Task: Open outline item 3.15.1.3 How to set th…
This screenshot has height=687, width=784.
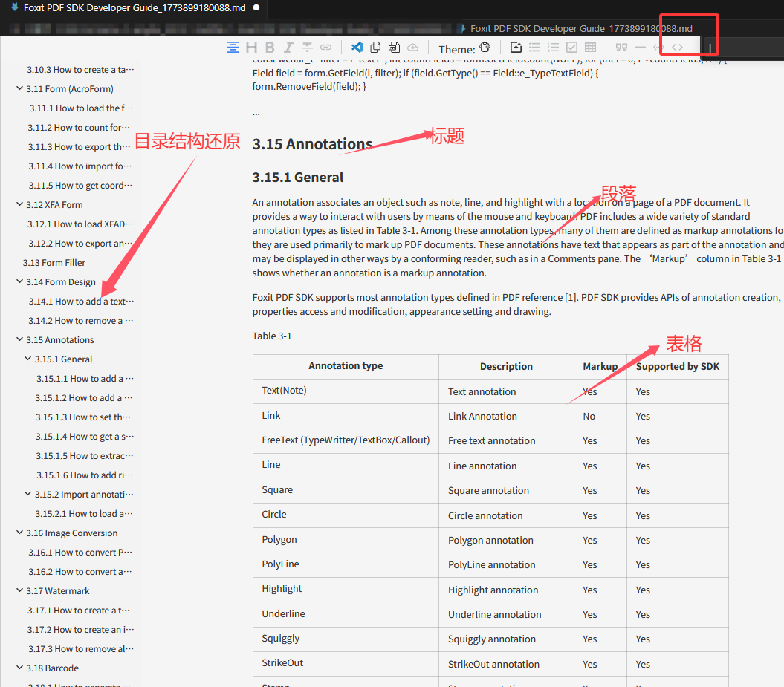Action: click(x=83, y=417)
